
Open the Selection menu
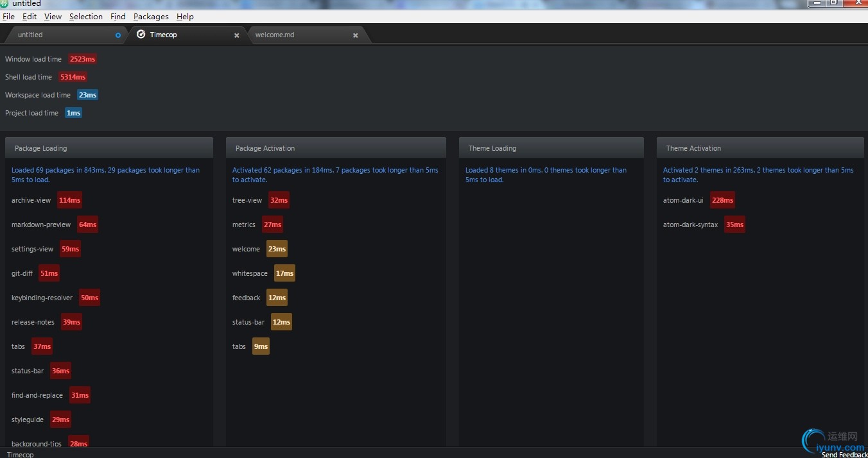[86, 17]
